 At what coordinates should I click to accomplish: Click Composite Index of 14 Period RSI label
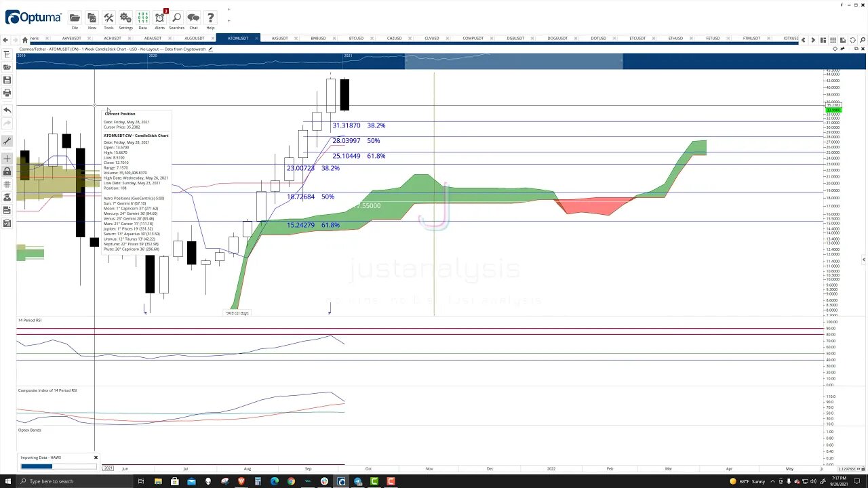coord(47,390)
